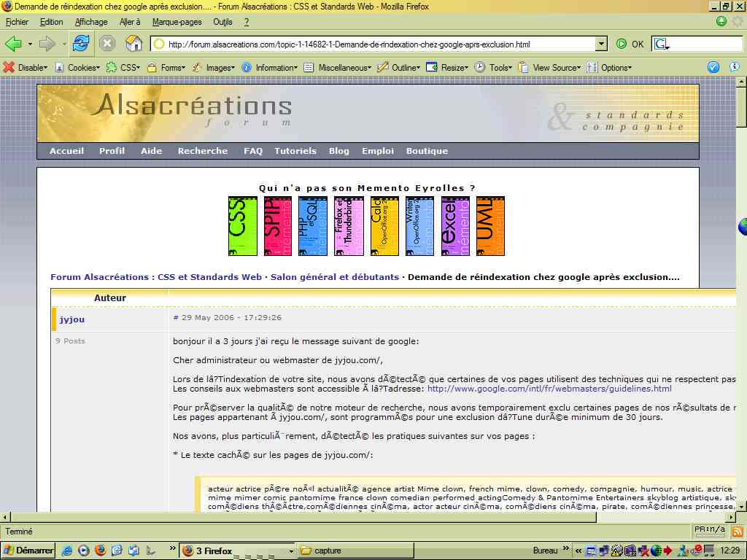This screenshot has height=560, width=747.
Task: Click the Stop loading button
Action: pyautogui.click(x=107, y=44)
